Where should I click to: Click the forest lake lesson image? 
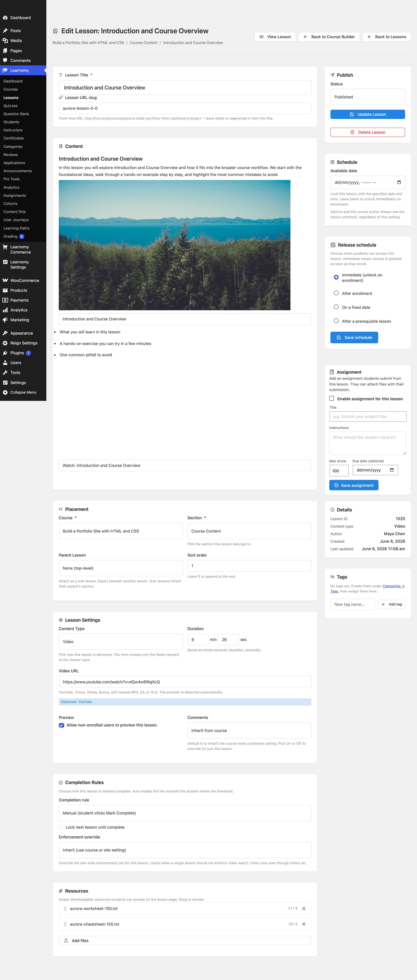click(174, 245)
